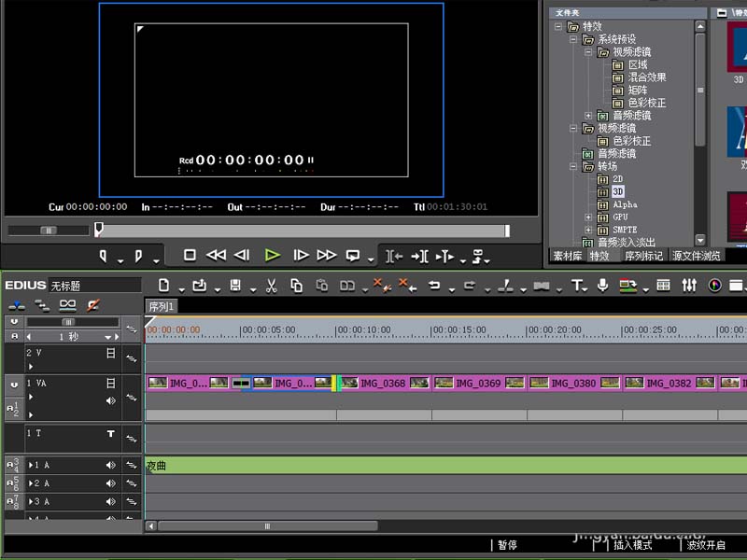Click the Paste icon in the timeline toolbar
The width and height of the screenshot is (747, 560).
322,286
